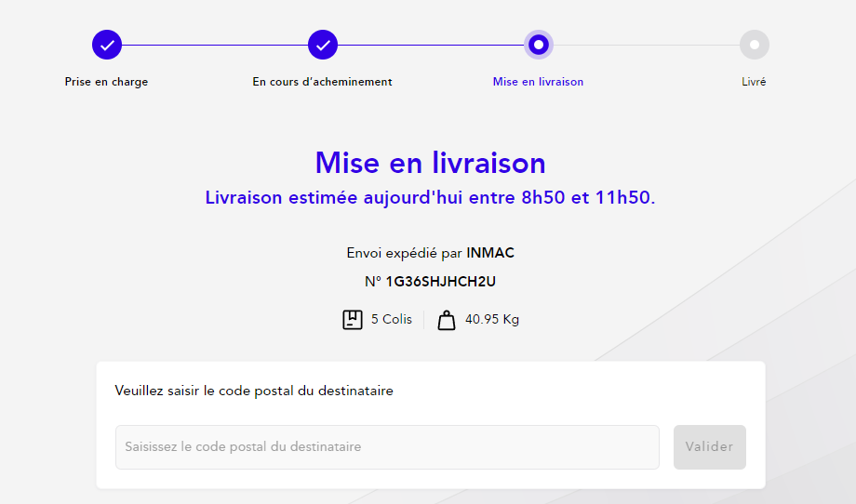Screen dimensions: 856x504
Task: Click the En cours d'acheminement checkmark circle
Action: tap(323, 45)
